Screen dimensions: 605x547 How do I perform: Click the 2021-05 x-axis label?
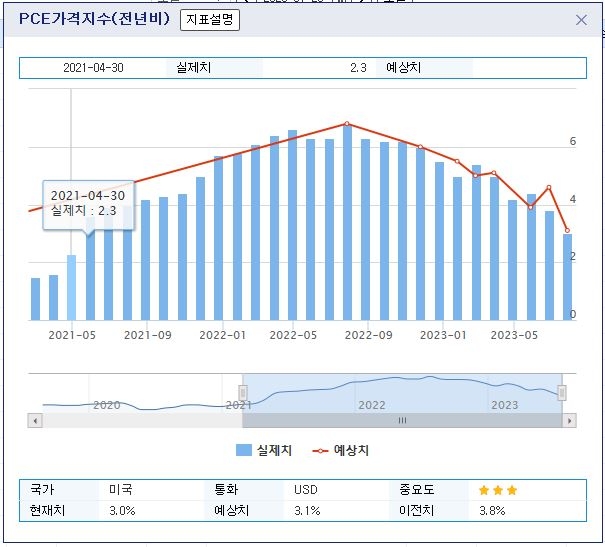72,335
